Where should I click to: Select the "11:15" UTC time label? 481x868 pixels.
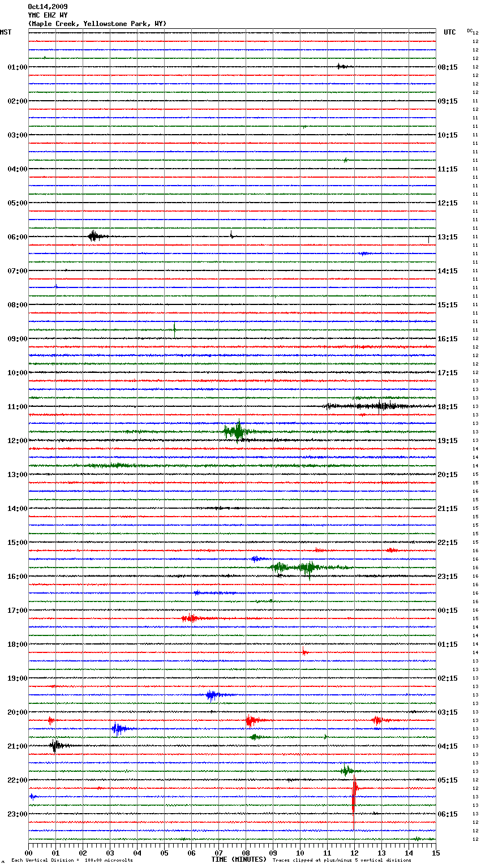point(448,169)
